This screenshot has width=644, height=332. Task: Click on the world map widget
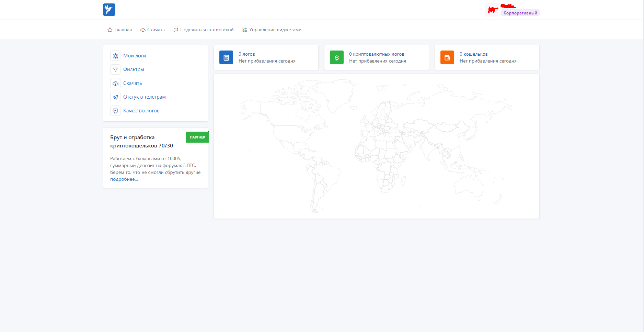tap(376, 146)
